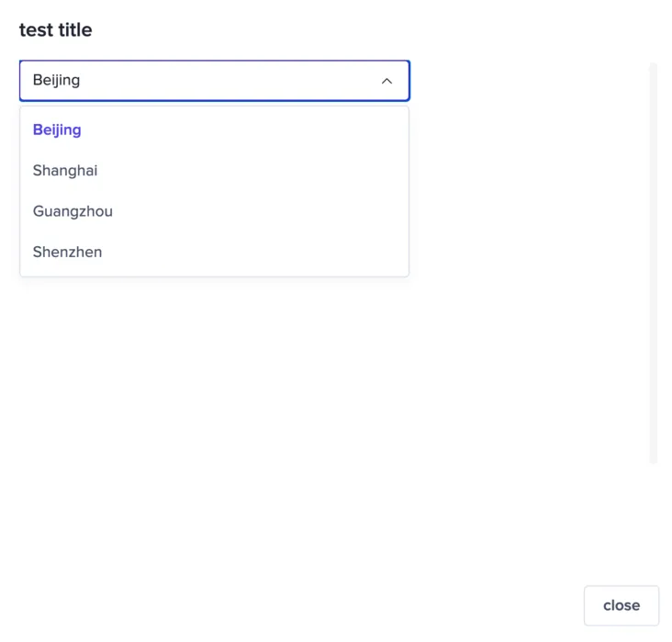Click the third city option, Guangzhou
672x642 pixels.
214,211
